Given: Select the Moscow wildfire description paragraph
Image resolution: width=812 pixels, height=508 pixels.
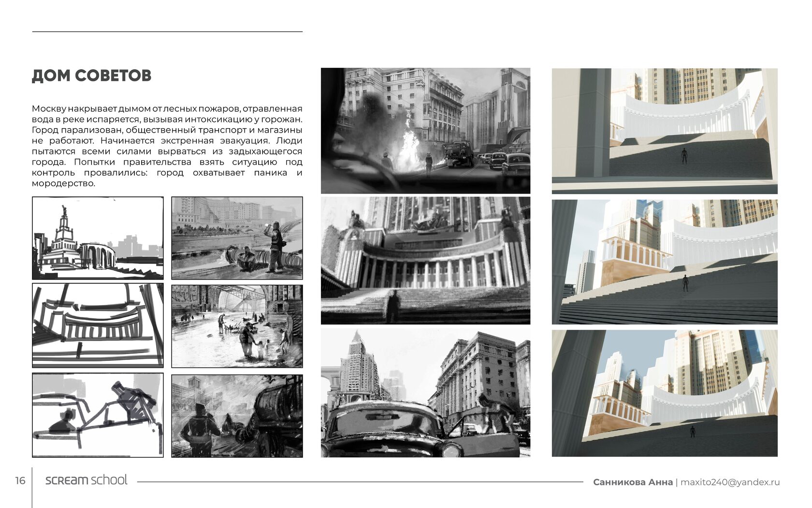Looking at the screenshot, I should [x=167, y=146].
